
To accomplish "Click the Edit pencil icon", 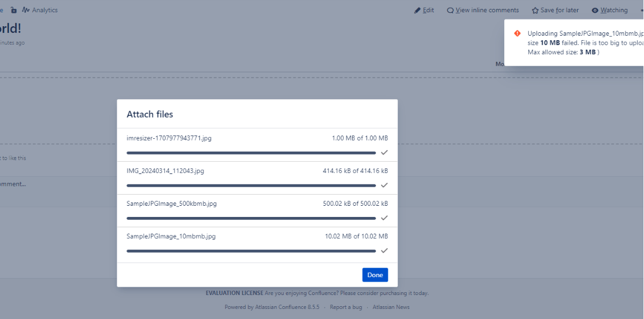I will 418,11.
